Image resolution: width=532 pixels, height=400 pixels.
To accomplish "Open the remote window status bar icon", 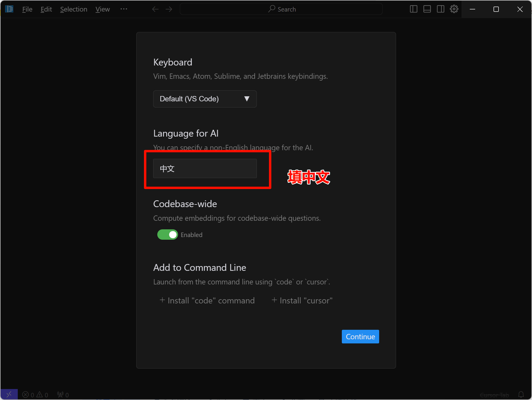I will coord(9,394).
